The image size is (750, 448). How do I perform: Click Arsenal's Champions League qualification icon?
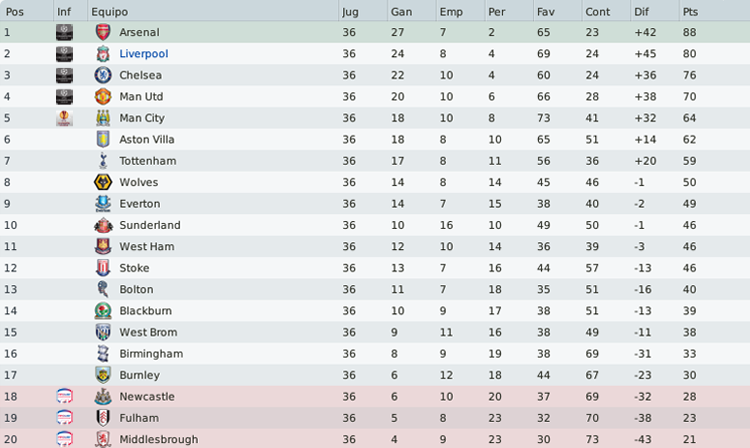click(x=64, y=32)
